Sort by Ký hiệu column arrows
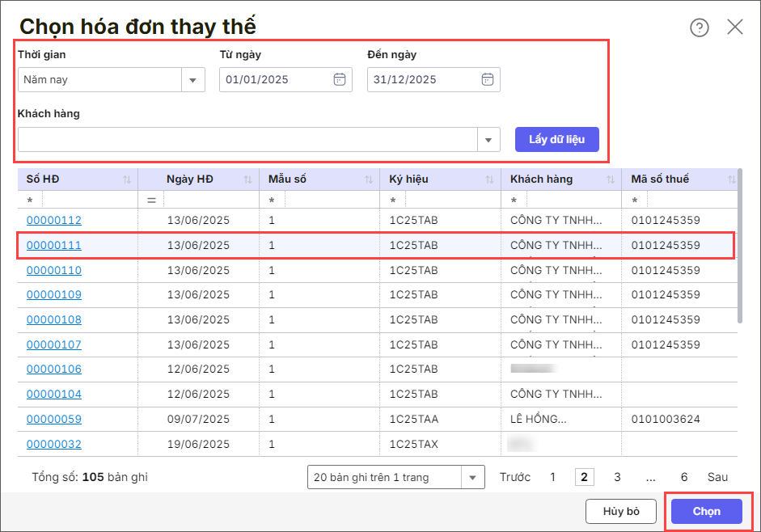Image resolution: width=761 pixels, height=532 pixels. pos(489,179)
